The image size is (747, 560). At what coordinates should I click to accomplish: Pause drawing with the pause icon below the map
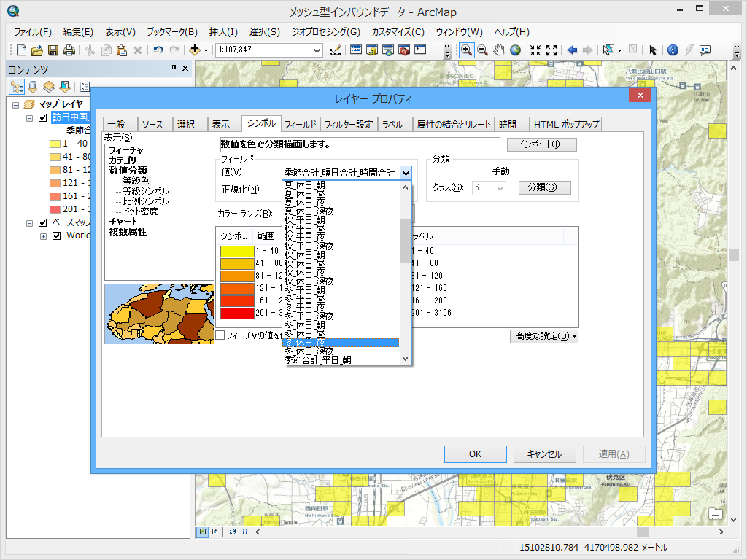245,532
